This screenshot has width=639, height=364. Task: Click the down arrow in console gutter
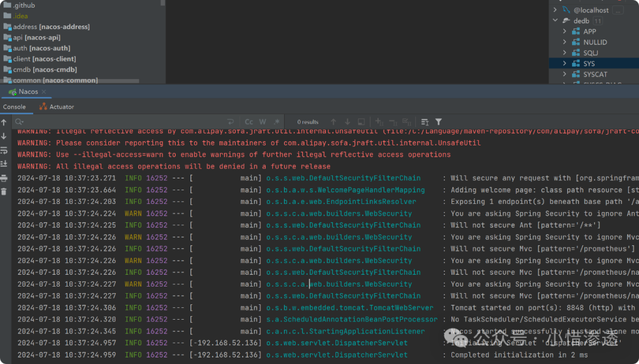[x=4, y=136]
